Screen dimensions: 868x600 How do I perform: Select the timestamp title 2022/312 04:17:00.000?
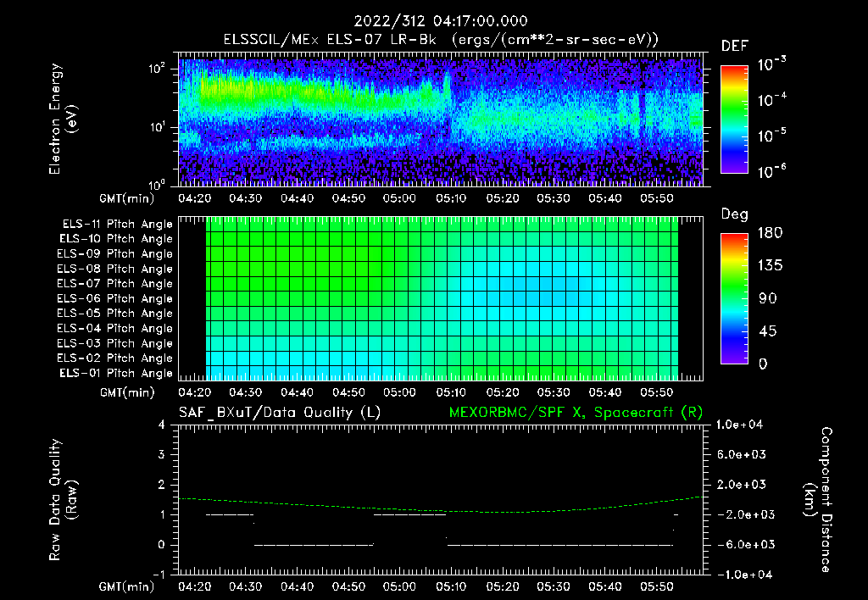441,21
